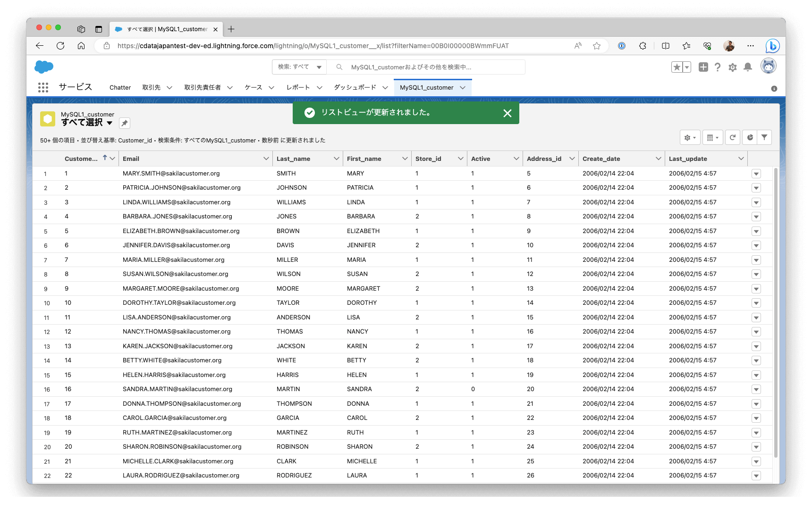The width and height of the screenshot is (812, 519).
Task: Expand the レポート tab chevron
Action: click(x=320, y=88)
